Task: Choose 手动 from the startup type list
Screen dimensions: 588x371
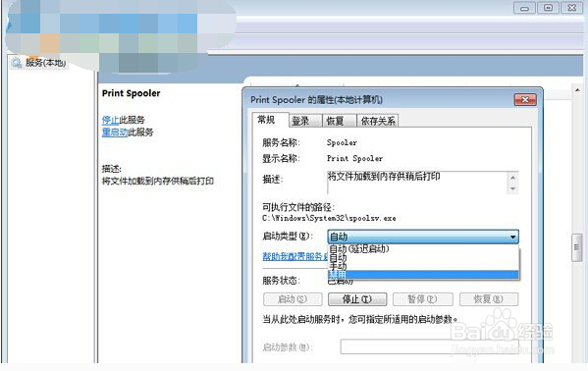Action: click(423, 266)
